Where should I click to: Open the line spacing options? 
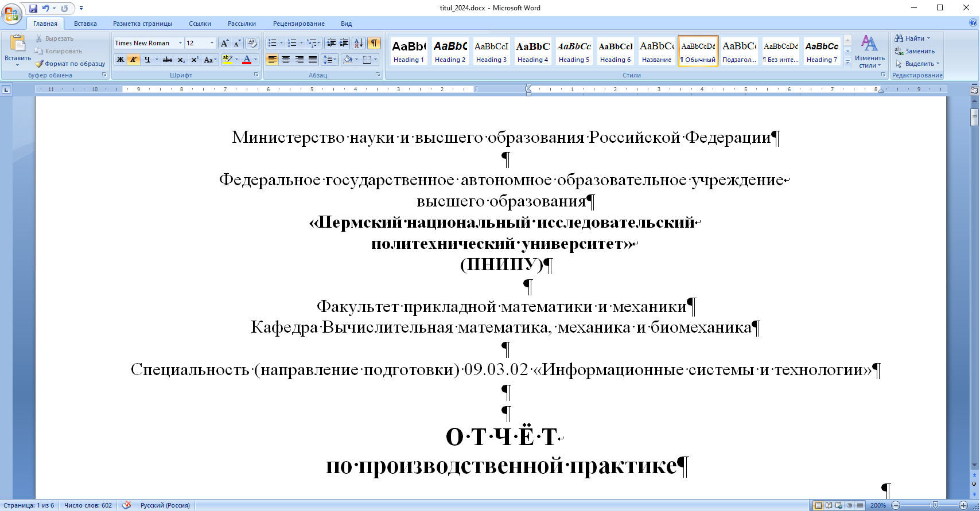pyautogui.click(x=329, y=60)
